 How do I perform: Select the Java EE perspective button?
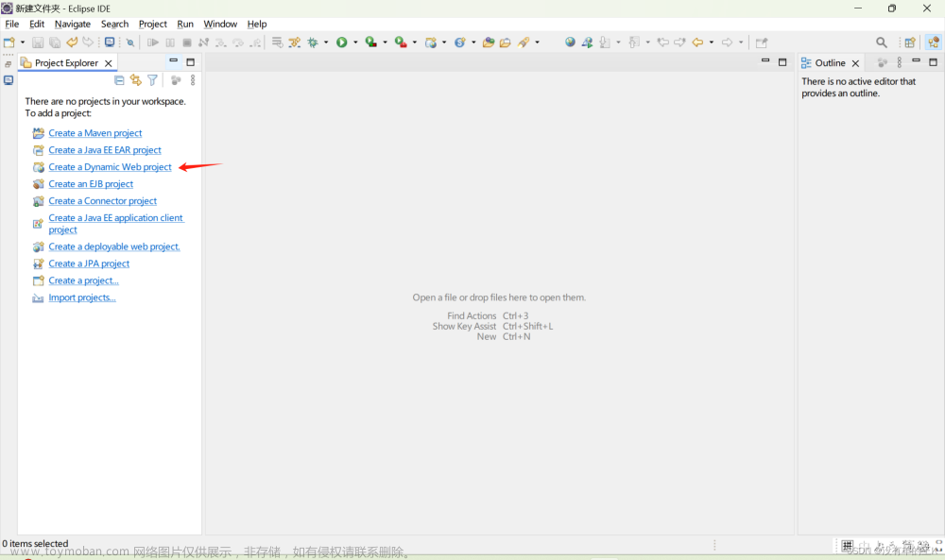(934, 42)
